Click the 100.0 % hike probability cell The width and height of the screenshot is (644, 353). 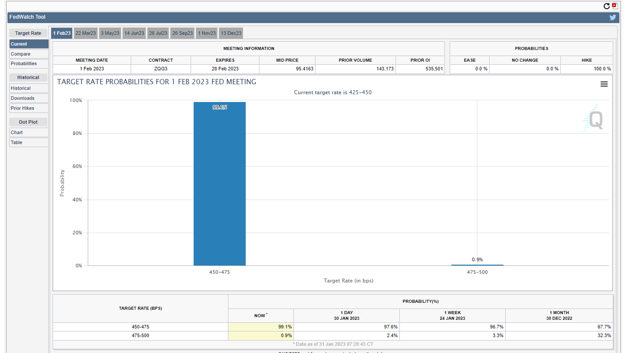586,69
